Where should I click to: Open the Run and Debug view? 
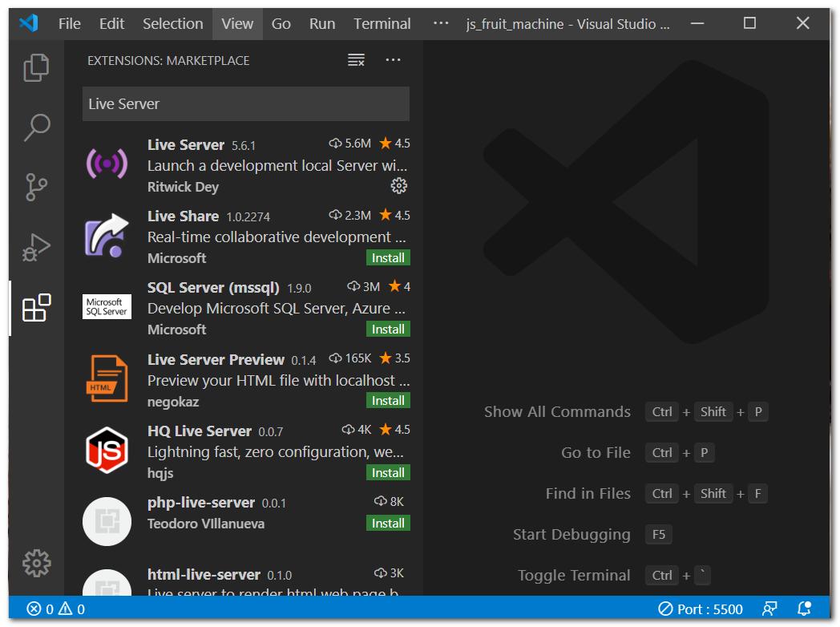tap(36, 247)
